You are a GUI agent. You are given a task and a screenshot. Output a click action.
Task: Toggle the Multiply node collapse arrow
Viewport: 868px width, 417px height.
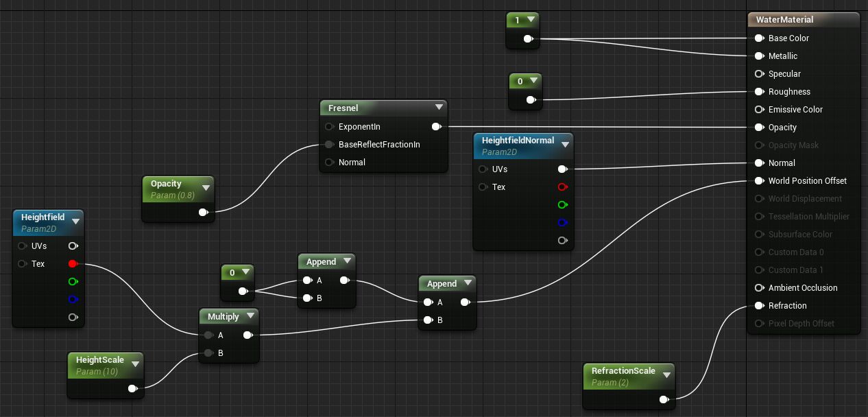click(251, 316)
